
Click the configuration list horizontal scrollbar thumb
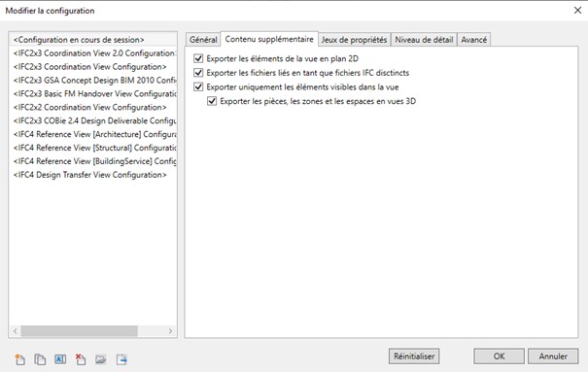[79, 331]
